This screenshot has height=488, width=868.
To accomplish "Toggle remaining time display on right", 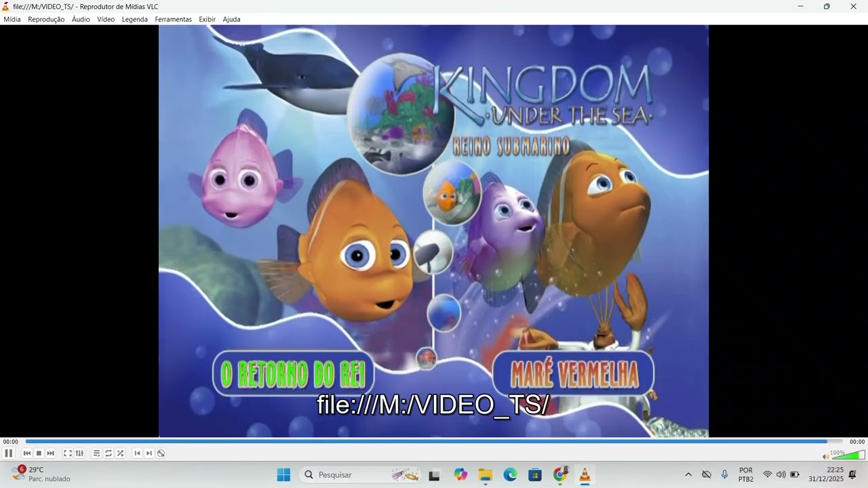I will tap(857, 442).
